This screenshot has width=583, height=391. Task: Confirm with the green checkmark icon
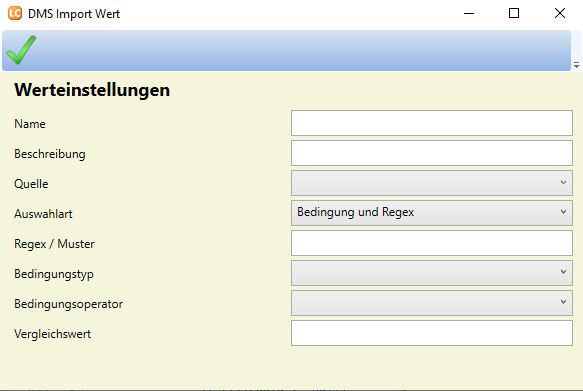tap(21, 50)
